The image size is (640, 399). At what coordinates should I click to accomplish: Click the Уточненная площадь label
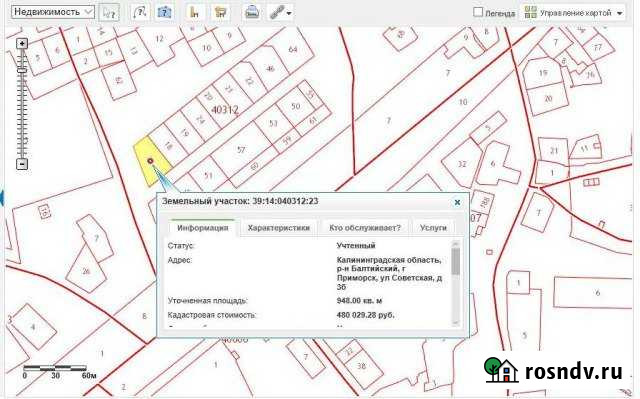point(207,301)
